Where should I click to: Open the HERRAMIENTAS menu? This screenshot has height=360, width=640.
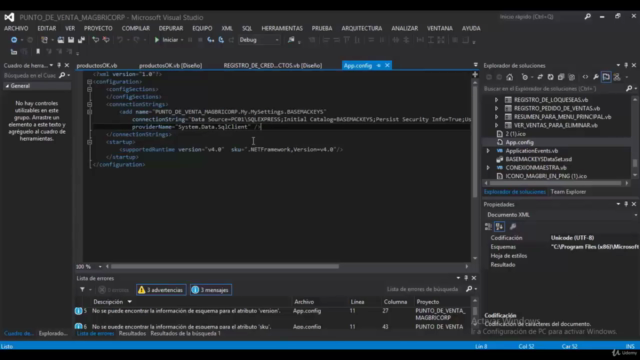click(x=282, y=28)
